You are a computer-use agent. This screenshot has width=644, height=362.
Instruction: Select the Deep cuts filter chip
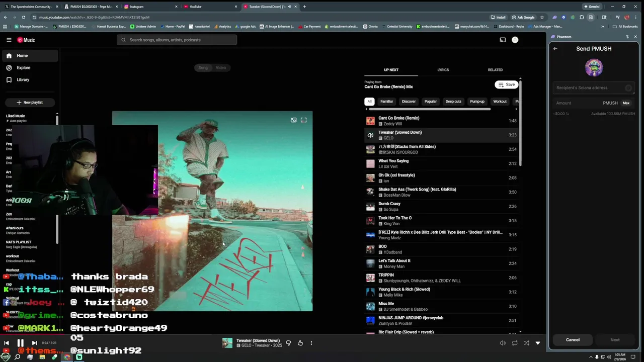453,102
